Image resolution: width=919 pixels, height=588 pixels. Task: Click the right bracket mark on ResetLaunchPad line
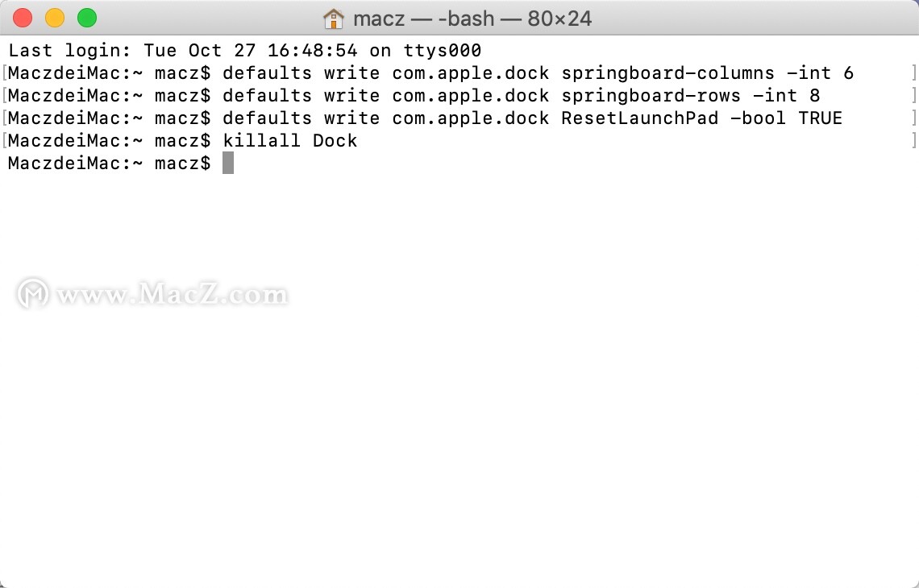point(913,118)
